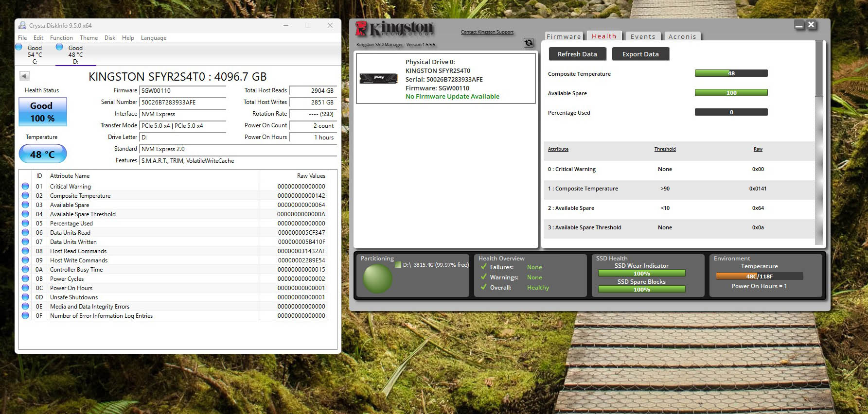Click the SSD Spare Blocks bar
The height and width of the screenshot is (414, 868).
click(642, 290)
